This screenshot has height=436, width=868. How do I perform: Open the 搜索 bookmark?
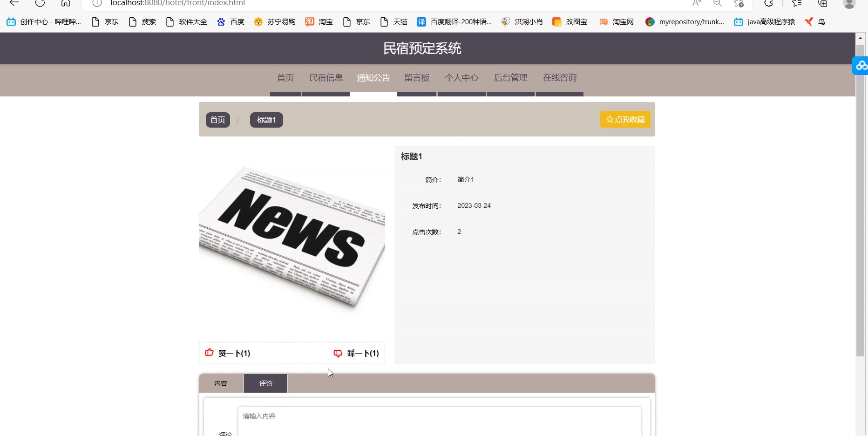(142, 22)
